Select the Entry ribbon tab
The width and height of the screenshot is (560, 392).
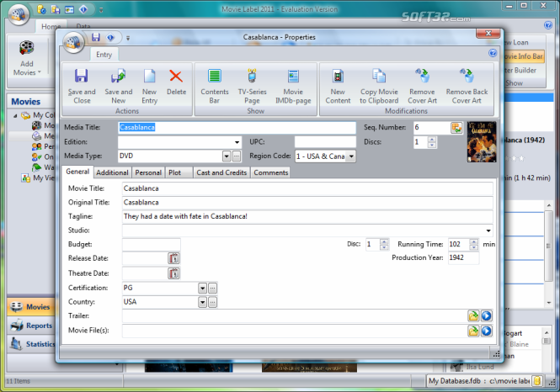[x=104, y=55]
